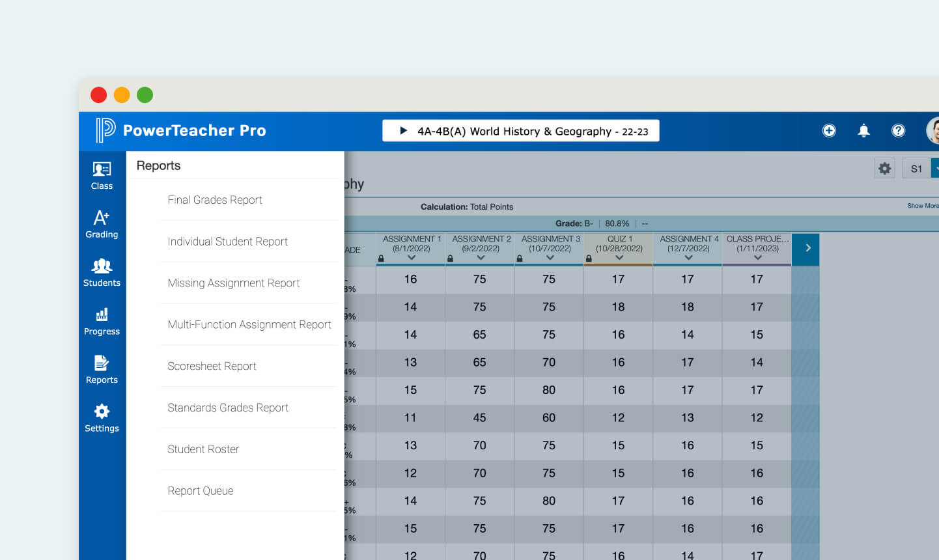This screenshot has height=560, width=939.
Task: Open the Settings gear in sidebar
Action: tap(102, 418)
